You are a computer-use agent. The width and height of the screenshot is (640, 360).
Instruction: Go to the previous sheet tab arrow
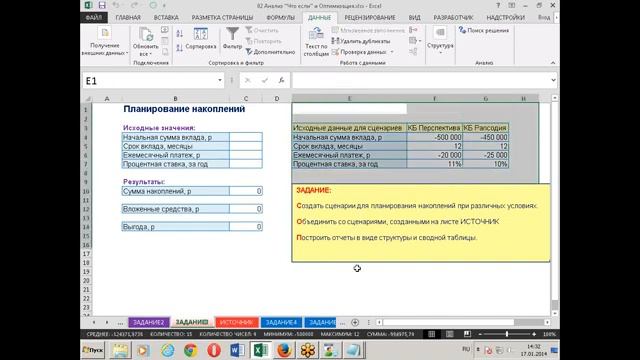click(x=94, y=322)
